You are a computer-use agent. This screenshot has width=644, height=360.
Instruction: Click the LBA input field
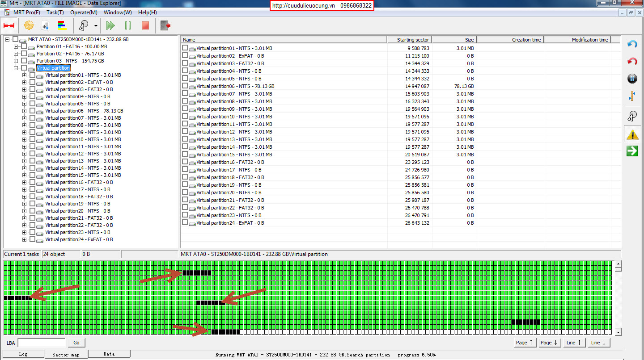(x=41, y=343)
